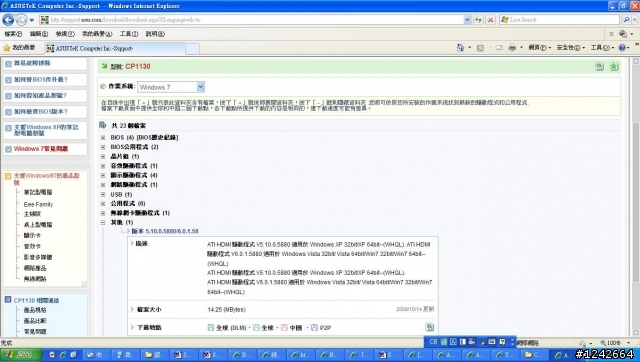Open 如何替BIOS作升級? sidebar link

41,80
